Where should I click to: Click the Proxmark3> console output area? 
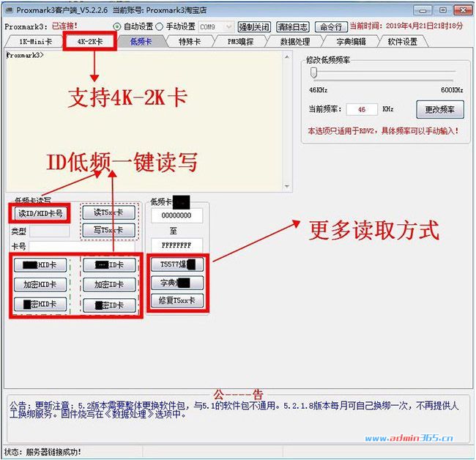click(144, 122)
